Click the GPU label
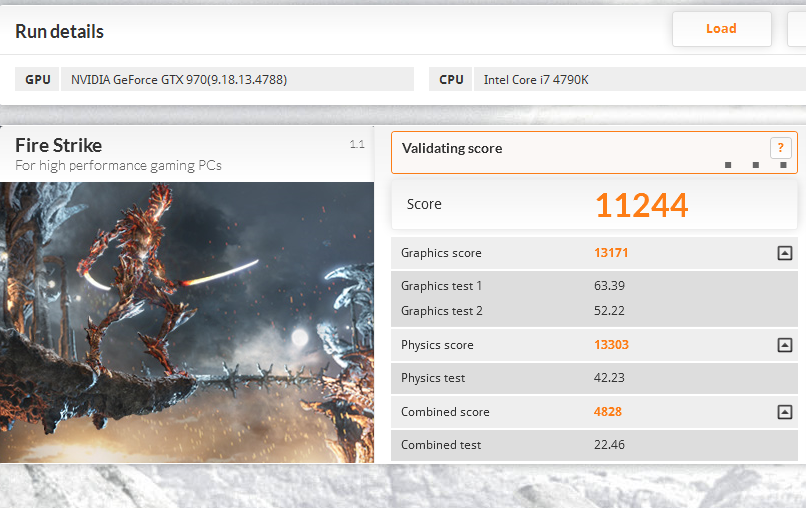This screenshot has width=806, height=508. 38,80
